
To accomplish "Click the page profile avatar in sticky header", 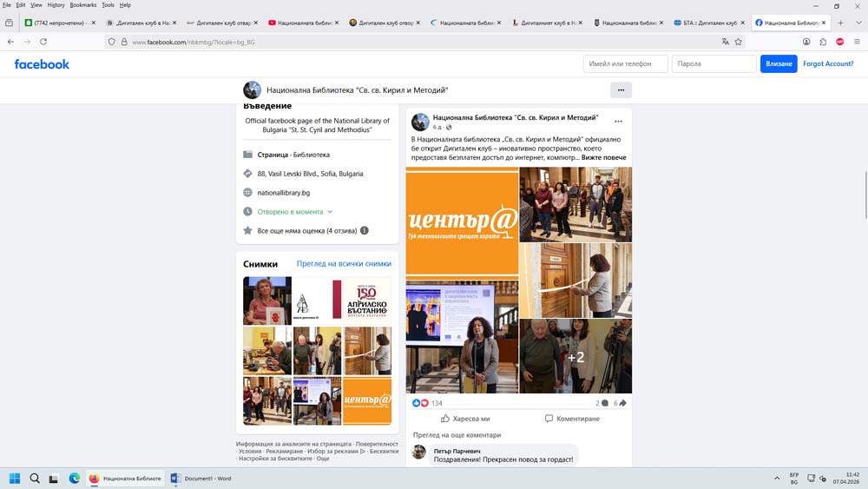I will (x=252, y=89).
